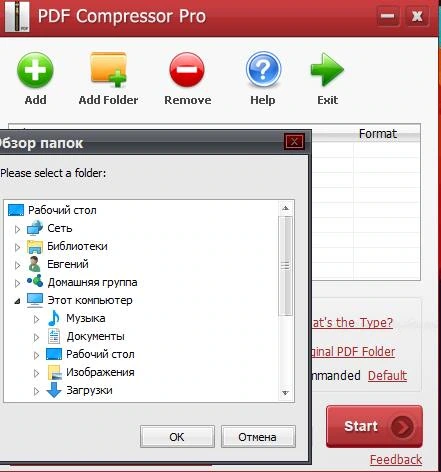Click the Add label under plus icon
This screenshot has height=472, width=441.
[35, 100]
